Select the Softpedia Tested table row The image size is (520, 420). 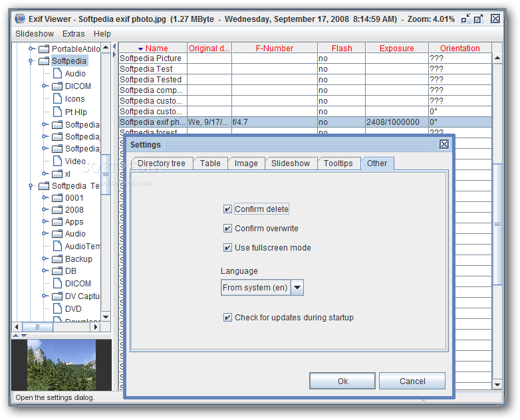click(305, 80)
